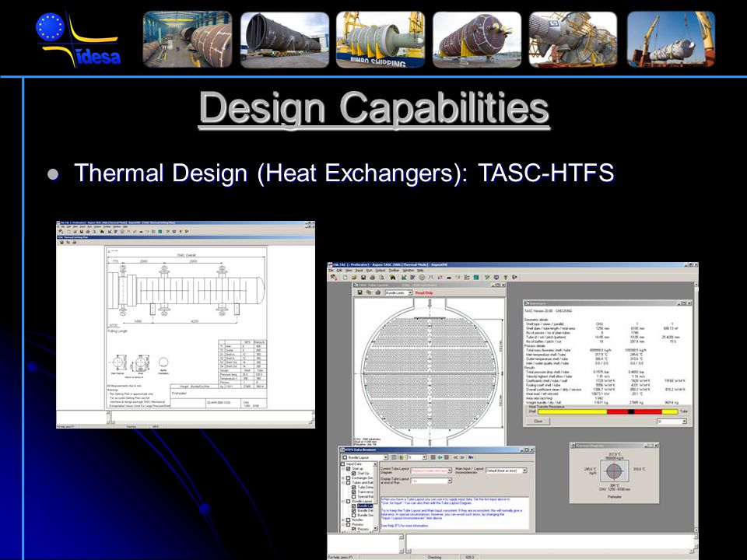
Task: Click the circular icon in right TASC main toolbar
Action: [x=422, y=277]
